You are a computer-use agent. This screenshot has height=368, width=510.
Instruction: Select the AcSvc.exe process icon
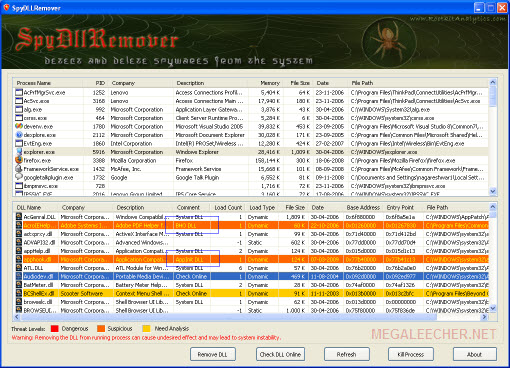[x=19, y=101]
